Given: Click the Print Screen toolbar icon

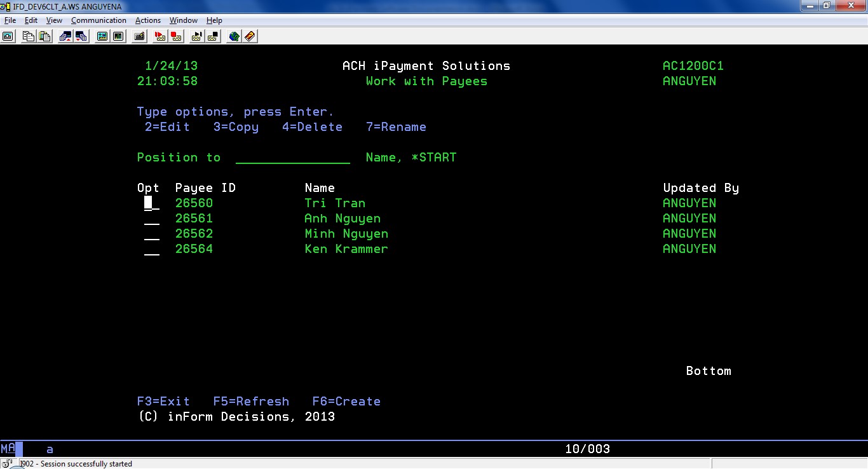Looking at the screenshot, I should pyautogui.click(x=8, y=36).
